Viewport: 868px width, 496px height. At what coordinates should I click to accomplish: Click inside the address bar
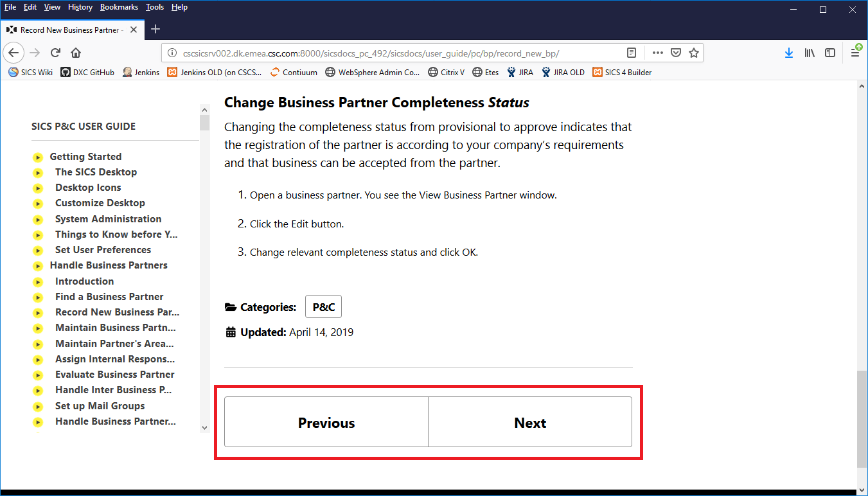point(385,53)
